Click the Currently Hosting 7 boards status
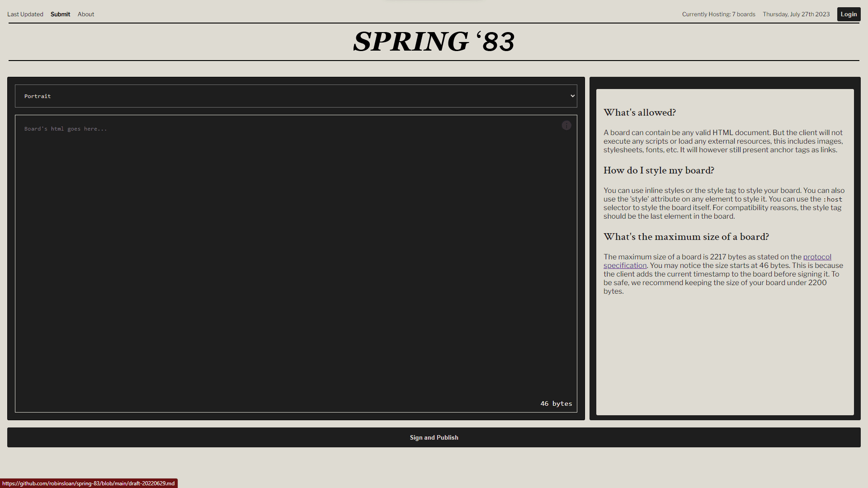 coord(718,14)
